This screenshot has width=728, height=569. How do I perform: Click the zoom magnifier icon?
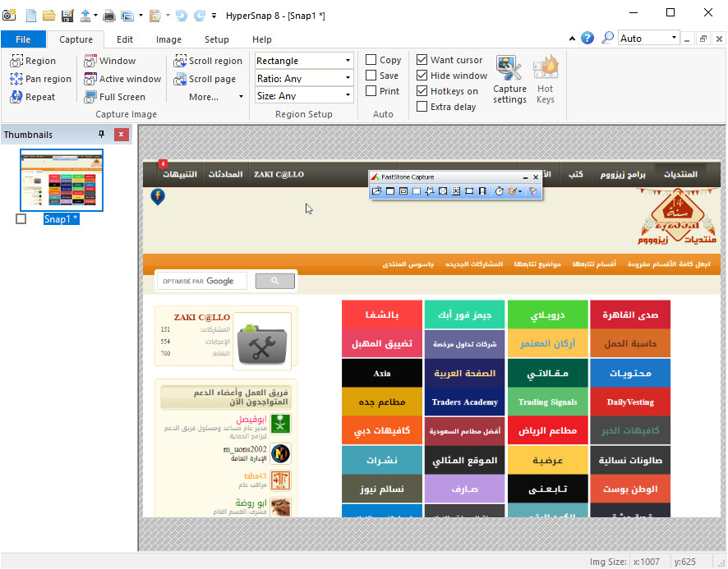tap(607, 38)
